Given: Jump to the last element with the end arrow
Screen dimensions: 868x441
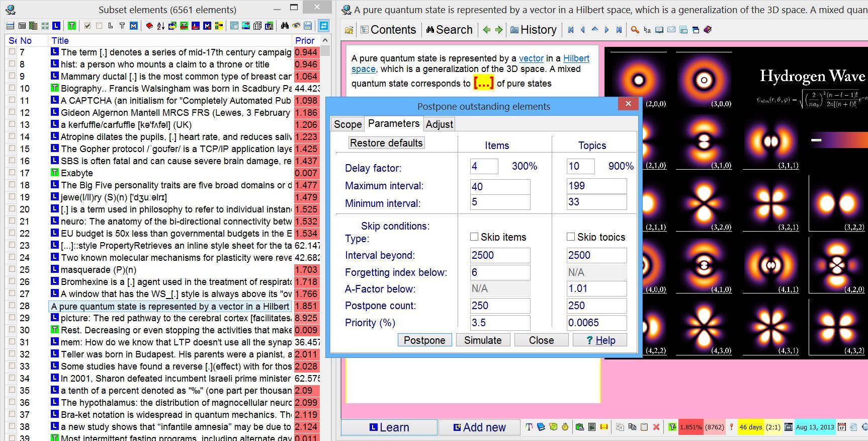Looking at the screenshot, I should pos(619,30).
